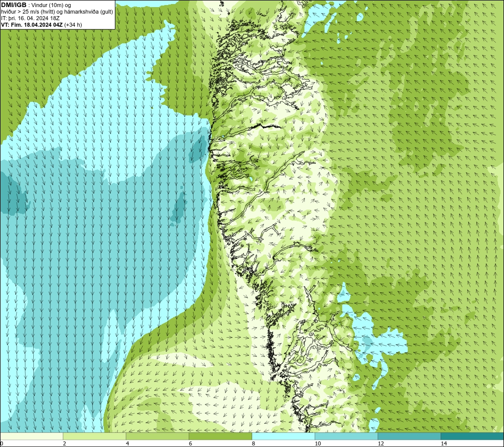
Task: Select the dark green 6–8 m/s swatch
Action: pos(221,436)
